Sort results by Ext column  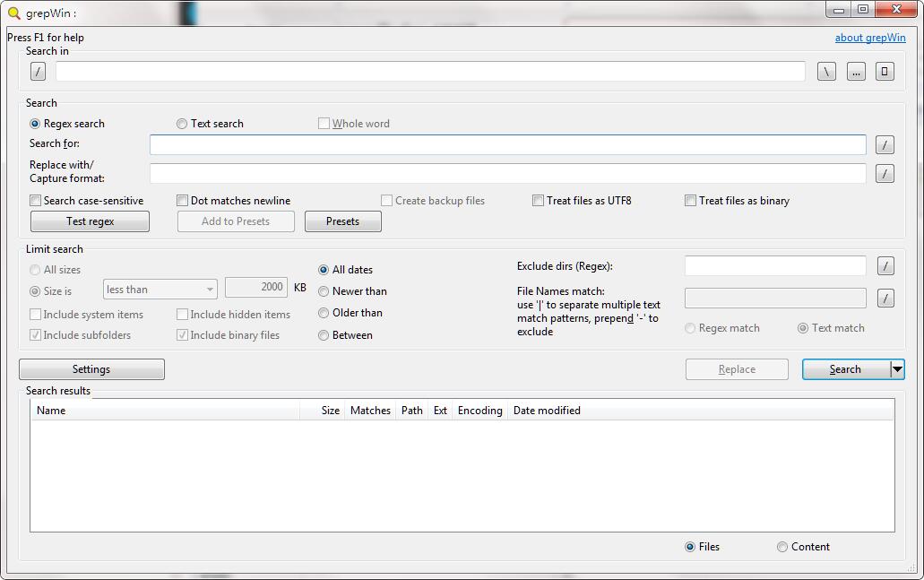(x=440, y=411)
